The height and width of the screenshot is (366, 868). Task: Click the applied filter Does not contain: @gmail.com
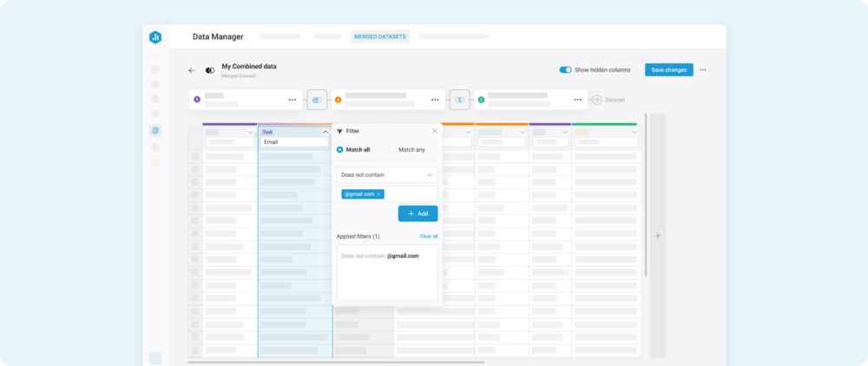[x=380, y=256]
